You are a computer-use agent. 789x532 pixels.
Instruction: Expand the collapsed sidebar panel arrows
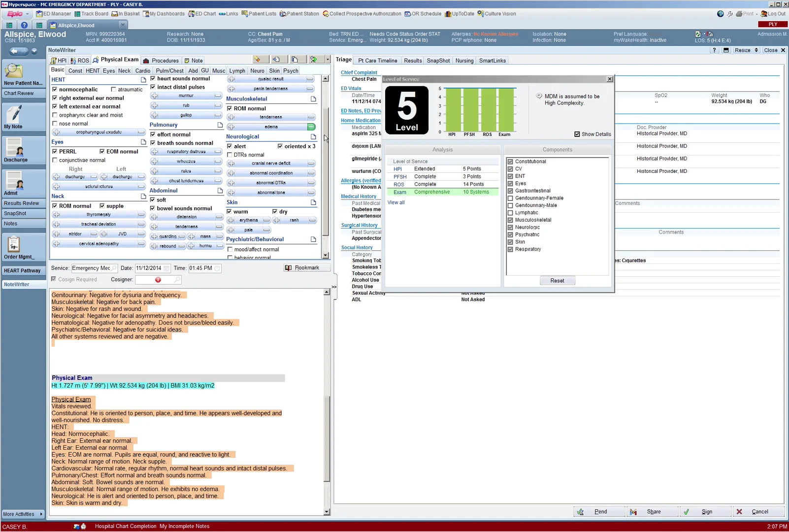click(334, 287)
